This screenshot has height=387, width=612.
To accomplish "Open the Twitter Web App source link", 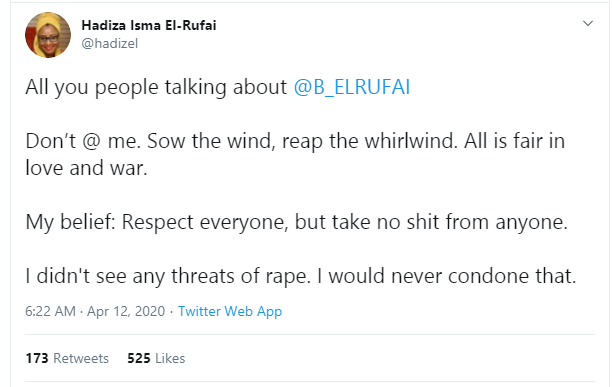I will [230, 311].
